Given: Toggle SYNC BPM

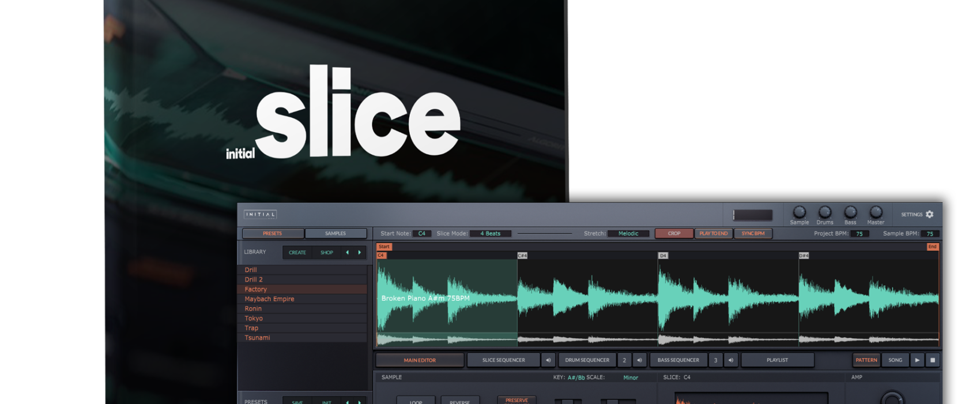Looking at the screenshot, I should (753, 234).
